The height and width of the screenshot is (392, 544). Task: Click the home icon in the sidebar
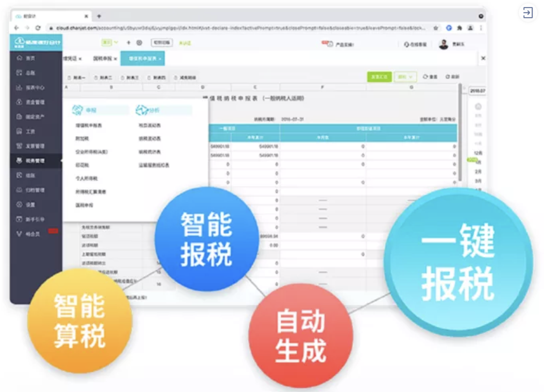coord(19,58)
